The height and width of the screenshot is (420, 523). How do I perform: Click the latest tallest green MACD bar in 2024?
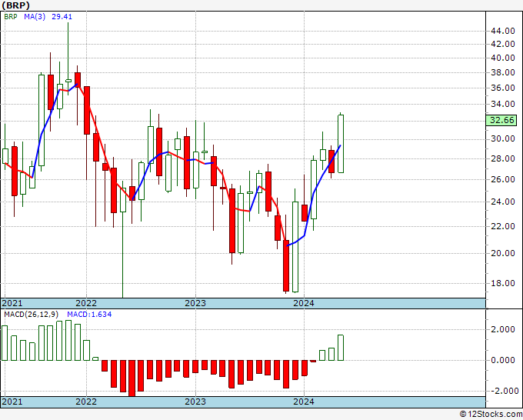341,348
